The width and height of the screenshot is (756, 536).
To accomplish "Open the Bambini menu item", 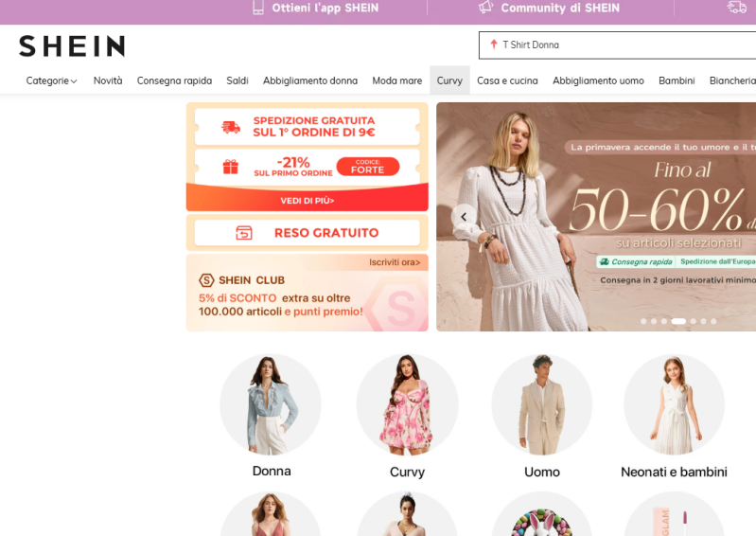I will [677, 80].
